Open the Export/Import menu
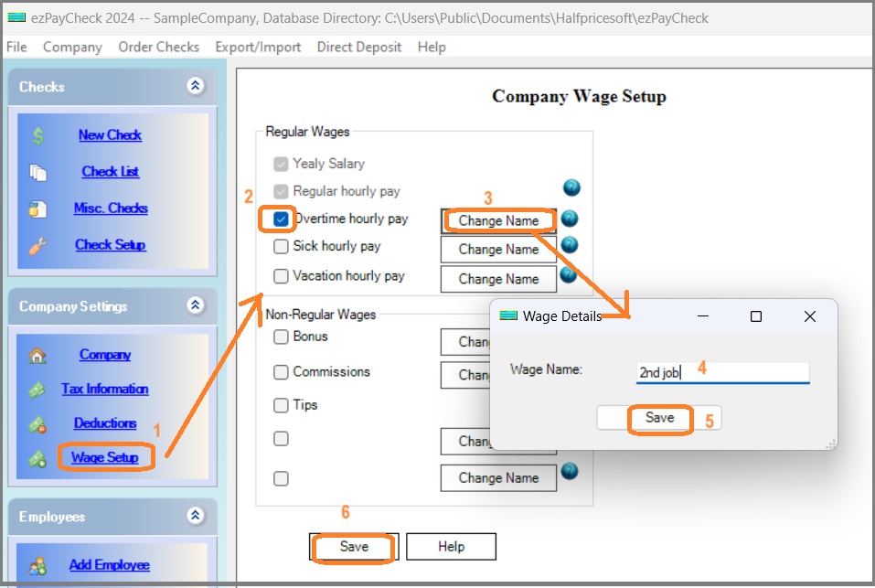 [259, 47]
